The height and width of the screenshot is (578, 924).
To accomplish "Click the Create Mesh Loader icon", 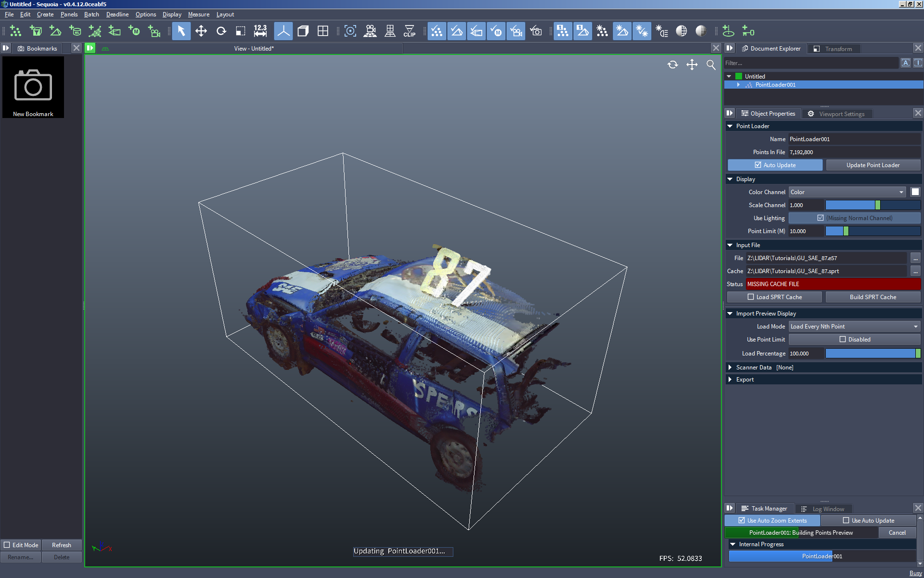I will [75, 31].
